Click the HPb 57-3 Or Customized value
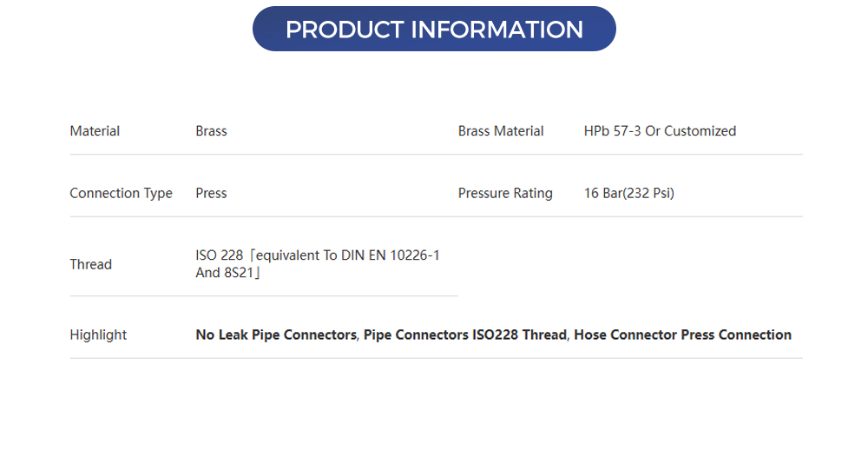The height and width of the screenshot is (464, 868). tap(660, 131)
